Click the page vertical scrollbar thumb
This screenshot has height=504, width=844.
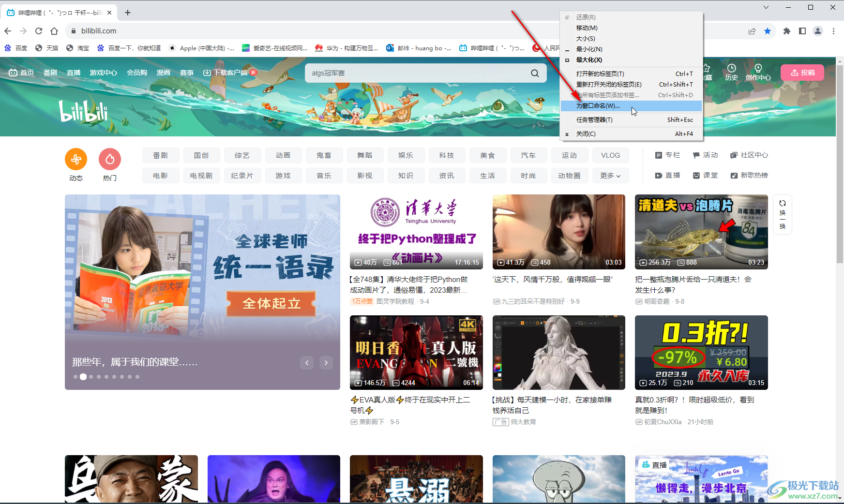(x=840, y=164)
